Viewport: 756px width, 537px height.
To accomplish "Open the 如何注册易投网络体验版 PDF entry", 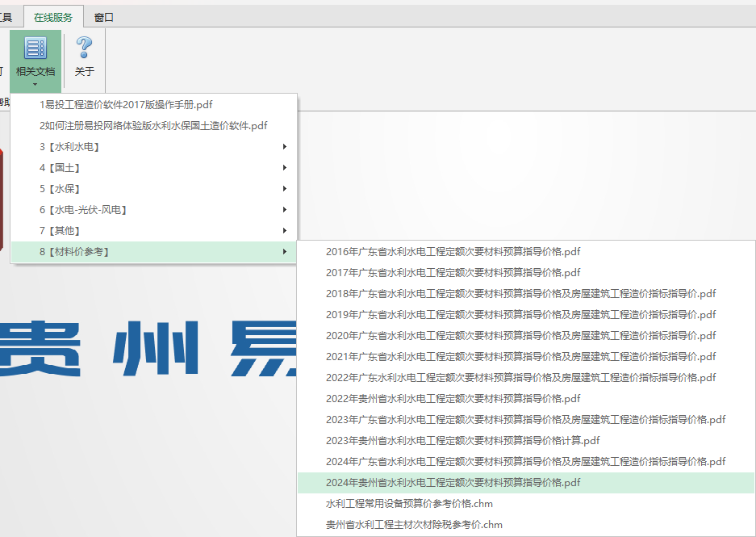I will tap(153, 125).
